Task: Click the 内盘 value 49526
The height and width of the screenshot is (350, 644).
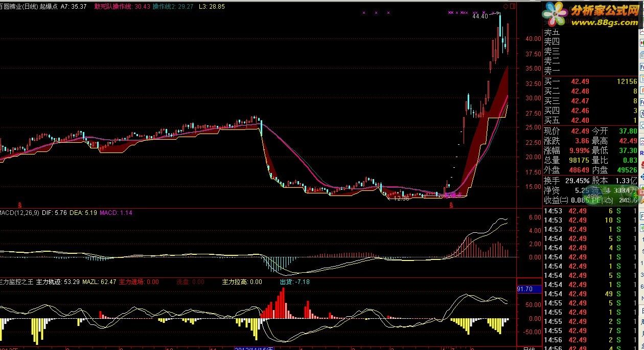Action: click(628, 170)
